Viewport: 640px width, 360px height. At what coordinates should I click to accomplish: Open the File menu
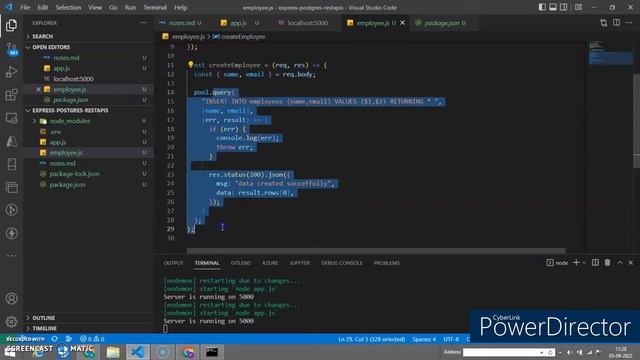tap(25, 7)
